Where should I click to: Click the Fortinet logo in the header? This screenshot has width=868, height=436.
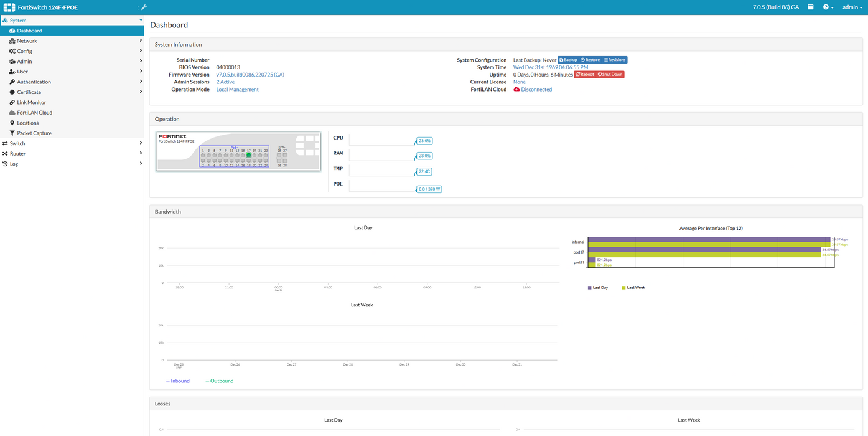coord(9,7)
